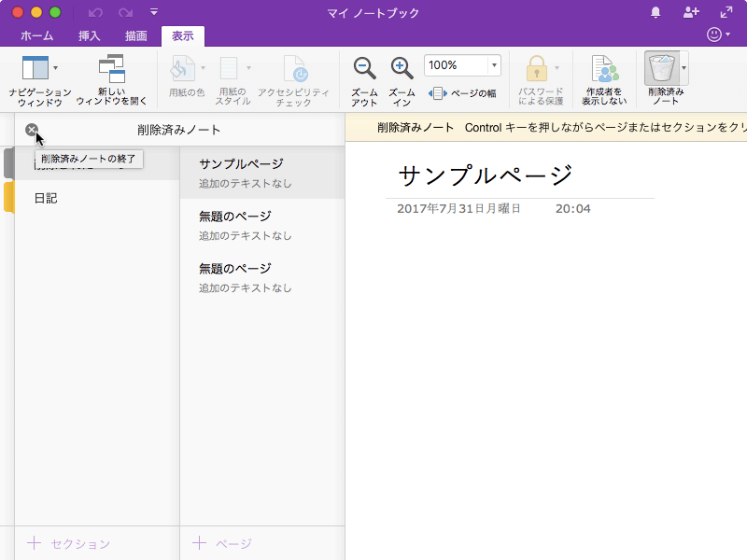Close deleted notes view with X button

click(32, 130)
